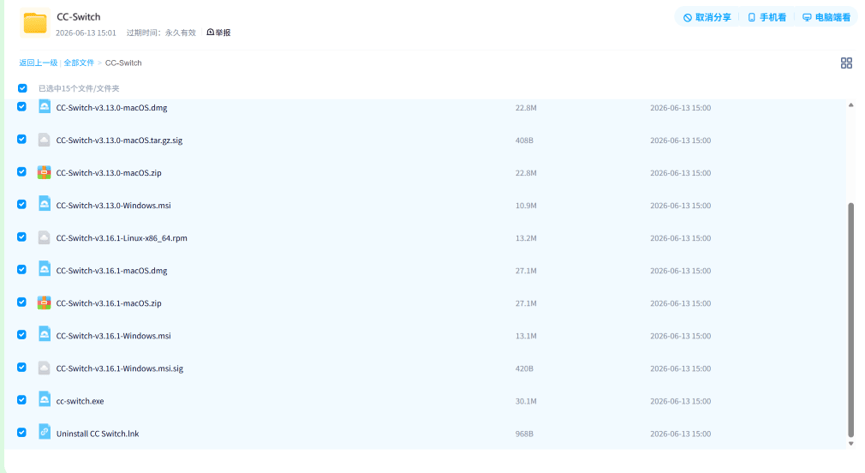
Task: Open file name CC-Switch-v3.13.0-Windows.msi
Action: pyautogui.click(x=114, y=205)
